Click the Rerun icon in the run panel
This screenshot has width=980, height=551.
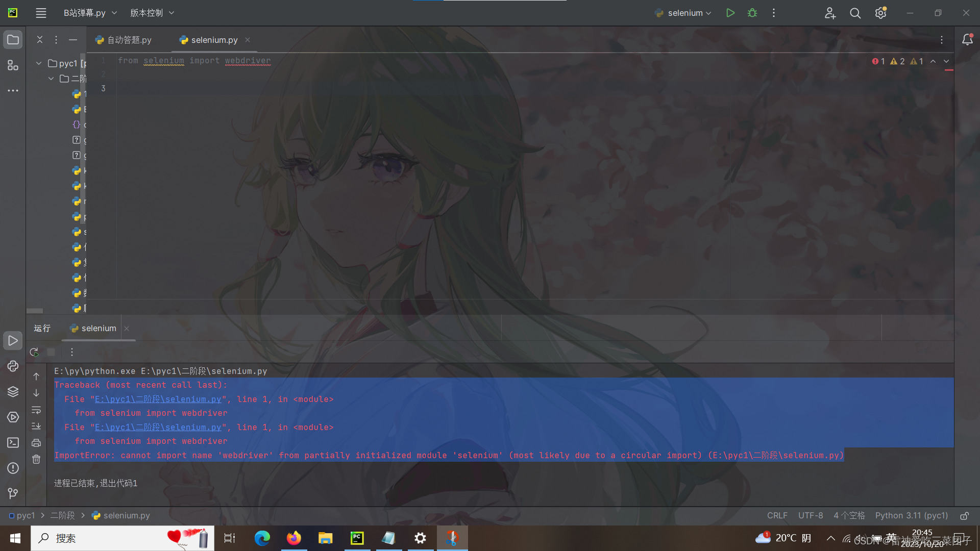pos(34,352)
